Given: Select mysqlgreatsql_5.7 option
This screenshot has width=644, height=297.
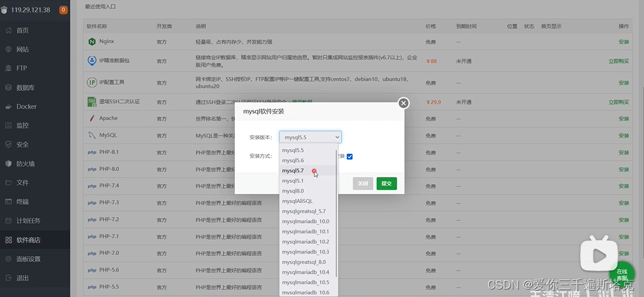Looking at the screenshot, I should click(308, 211).
